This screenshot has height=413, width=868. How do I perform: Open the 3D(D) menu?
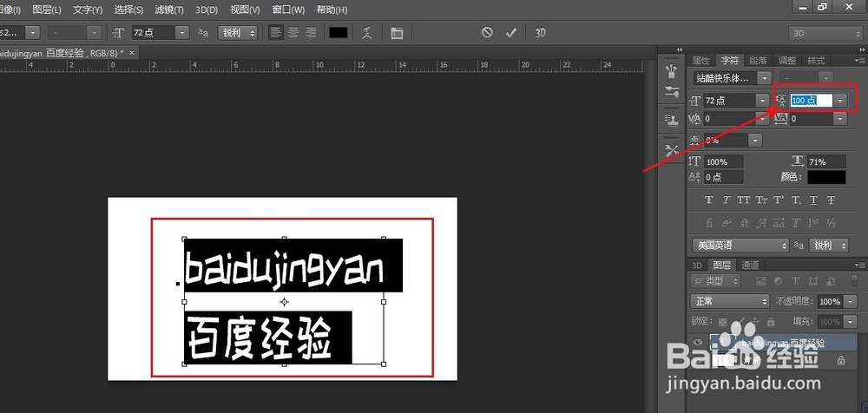click(207, 10)
